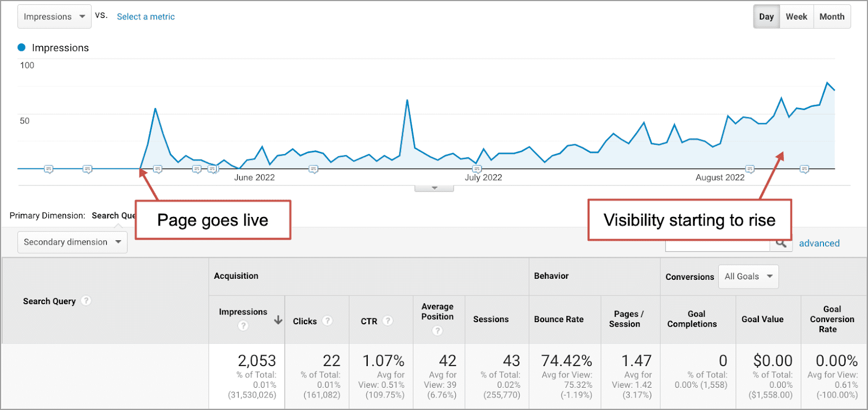This screenshot has height=410, width=868.
Task: Sort table by Goal Completions column
Action: tap(692, 319)
